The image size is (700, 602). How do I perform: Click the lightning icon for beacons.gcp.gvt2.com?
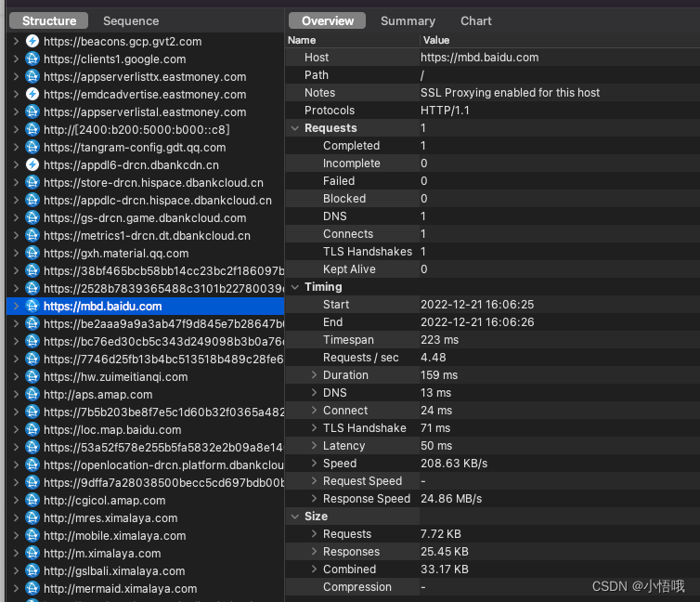[x=32, y=41]
